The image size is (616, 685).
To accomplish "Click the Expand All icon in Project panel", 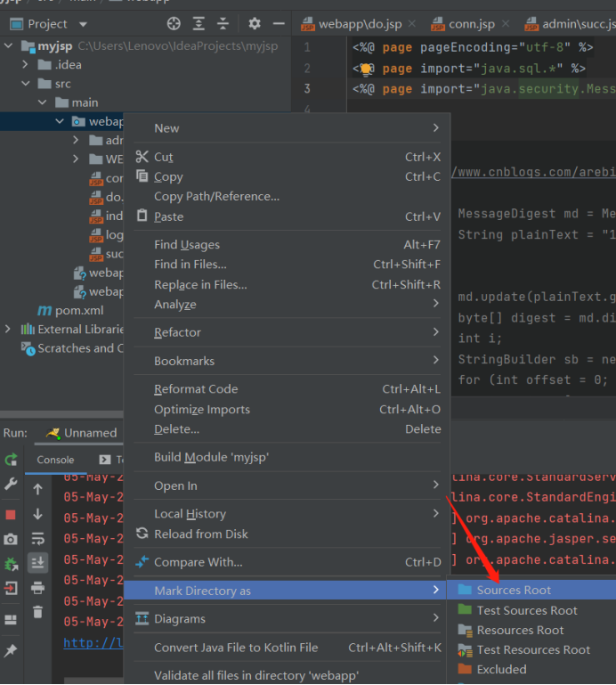I will coord(199,24).
